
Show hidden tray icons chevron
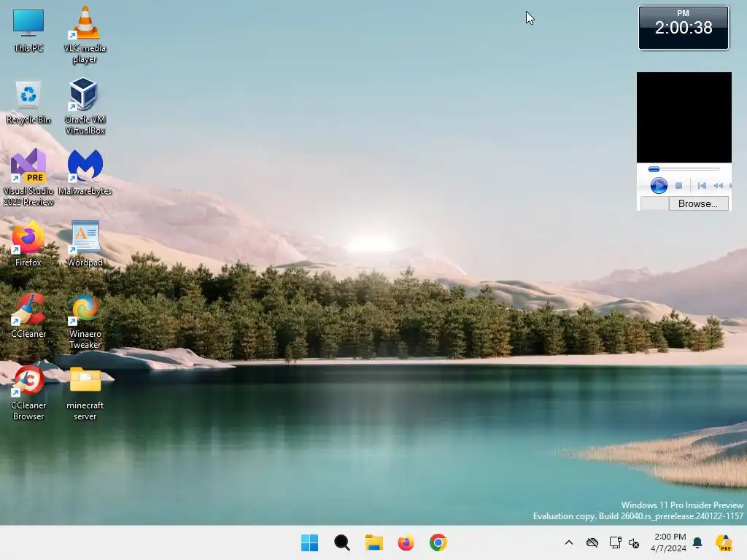[x=569, y=542]
